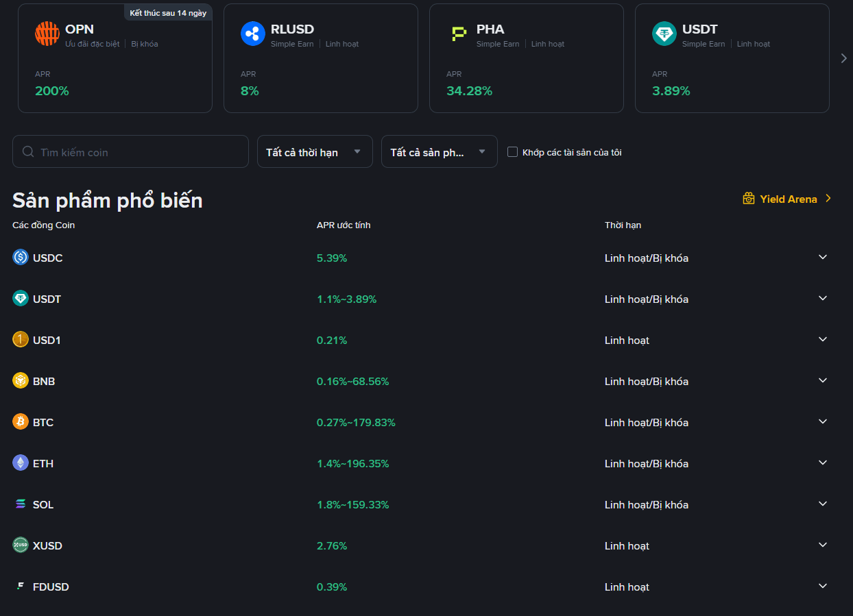Image resolution: width=853 pixels, height=616 pixels.
Task: Click the BNB coin name
Action: click(x=44, y=381)
